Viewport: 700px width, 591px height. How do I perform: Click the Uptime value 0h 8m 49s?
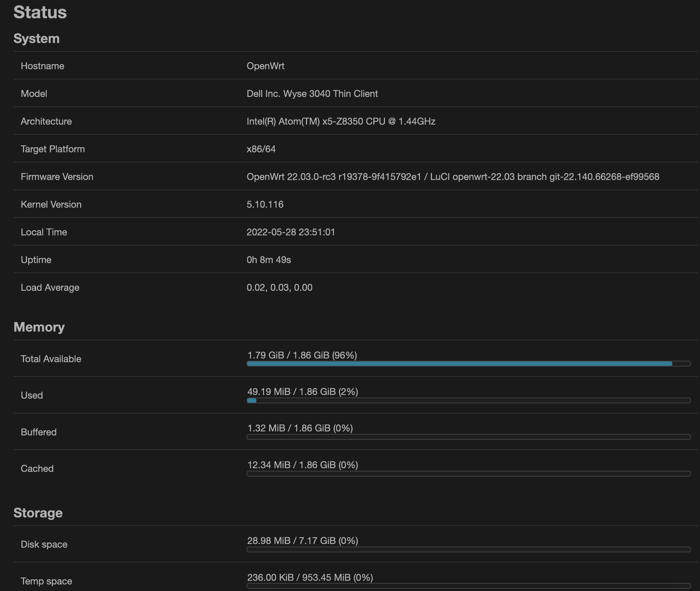pos(269,260)
